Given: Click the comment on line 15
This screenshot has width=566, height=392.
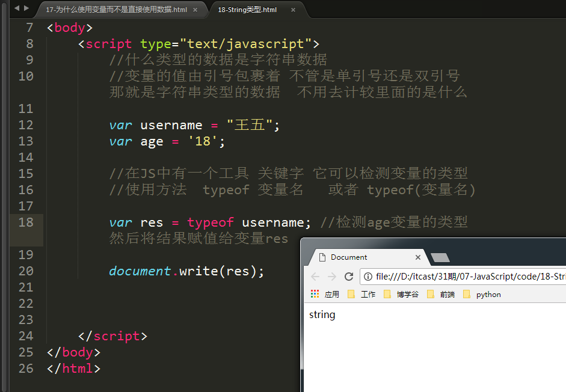Looking at the screenshot, I should click(x=289, y=173).
